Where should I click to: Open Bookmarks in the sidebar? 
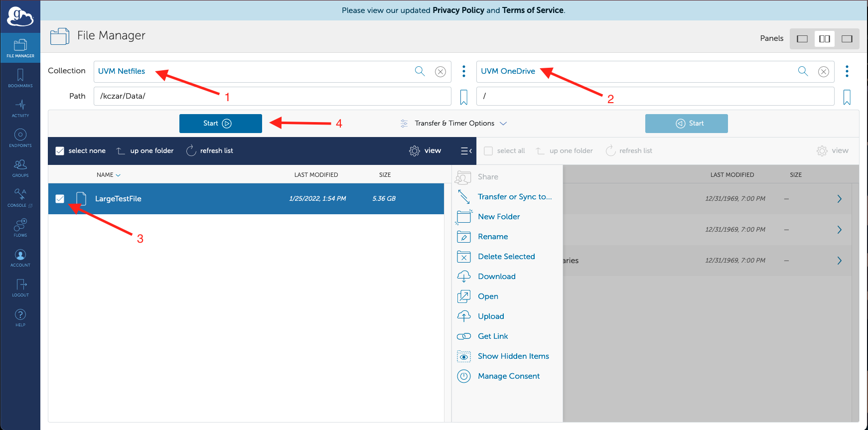(20, 78)
